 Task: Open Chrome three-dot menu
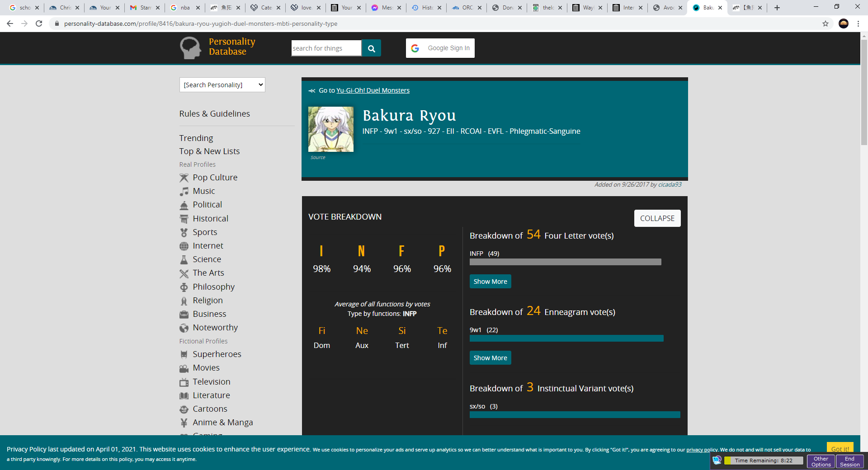point(858,23)
